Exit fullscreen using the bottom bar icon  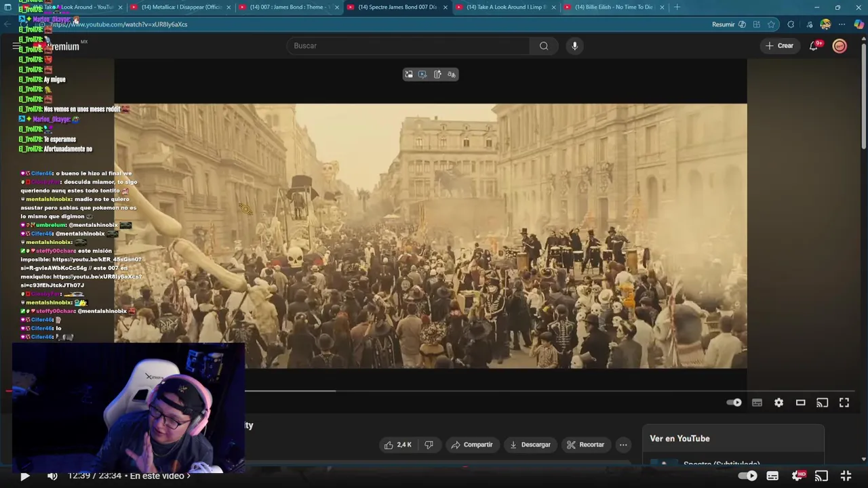pos(846,476)
